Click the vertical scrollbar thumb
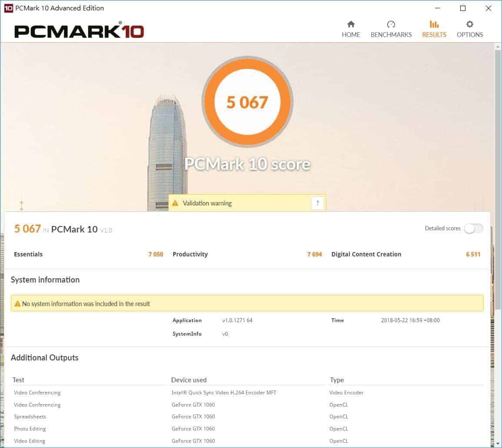Viewport: 502px width, 448px height. 498,179
